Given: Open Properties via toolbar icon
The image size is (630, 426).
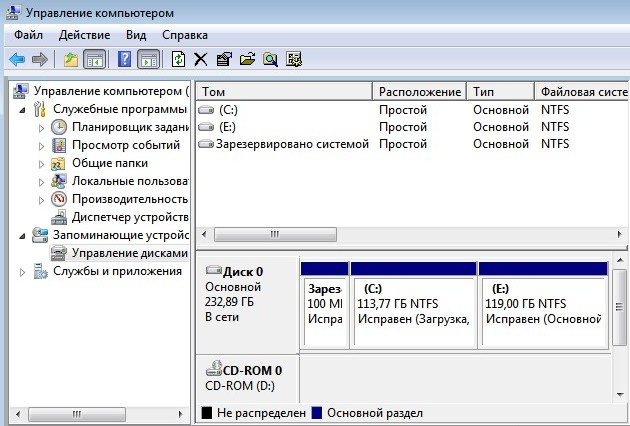Looking at the screenshot, I should (223, 59).
